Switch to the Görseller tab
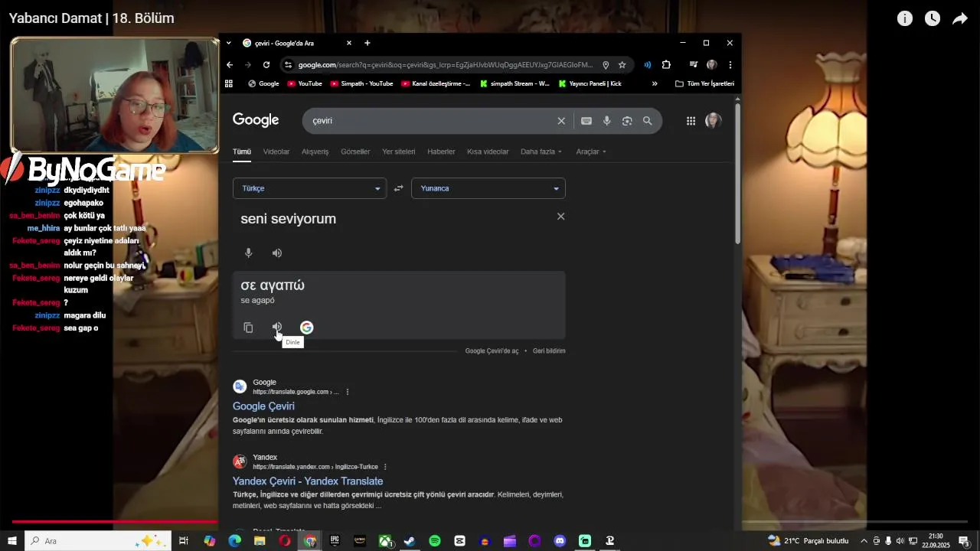The height and width of the screenshot is (551, 980). pyautogui.click(x=355, y=152)
